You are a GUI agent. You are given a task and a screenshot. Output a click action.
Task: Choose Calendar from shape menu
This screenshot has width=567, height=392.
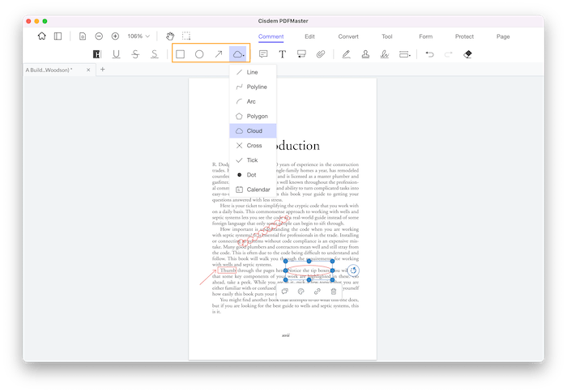[x=253, y=190]
